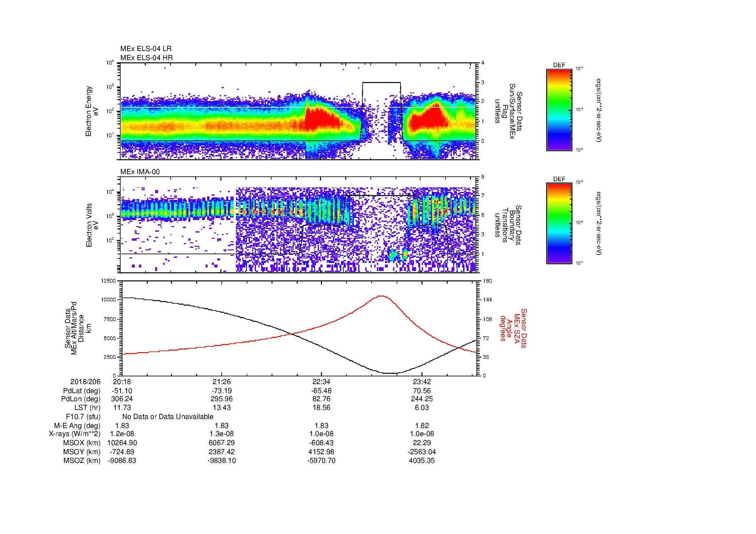This screenshot has height=534, width=756.
Task: Click the MSOX value 10264.90
Action: [122, 443]
